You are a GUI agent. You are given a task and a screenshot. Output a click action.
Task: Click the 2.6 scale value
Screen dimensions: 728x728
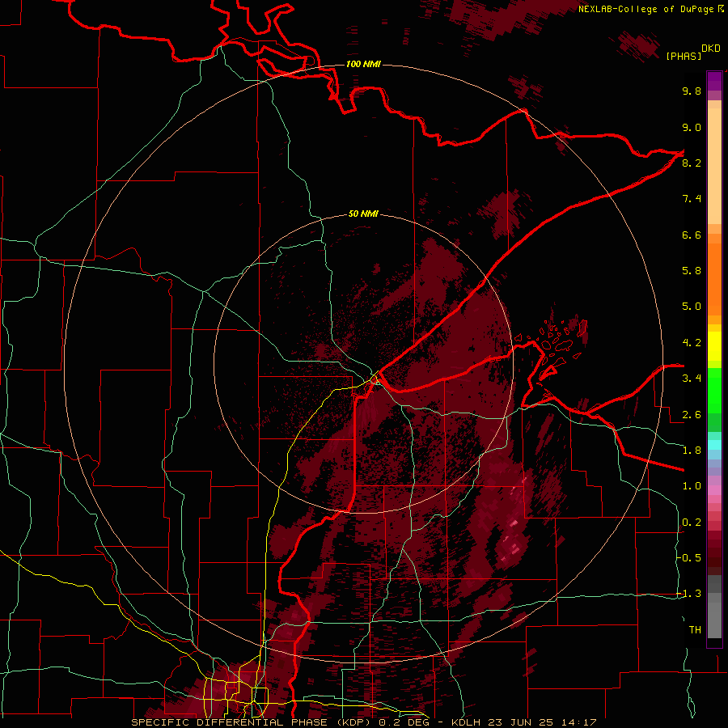point(692,415)
